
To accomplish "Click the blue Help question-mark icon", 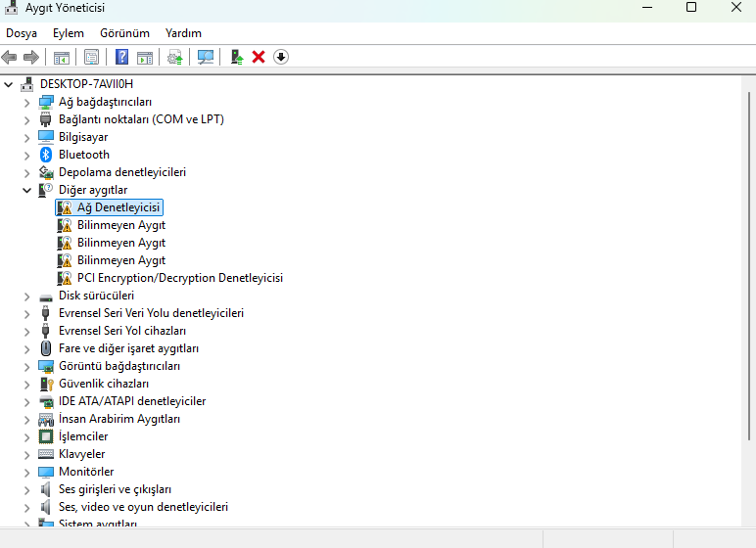I will click(122, 58).
